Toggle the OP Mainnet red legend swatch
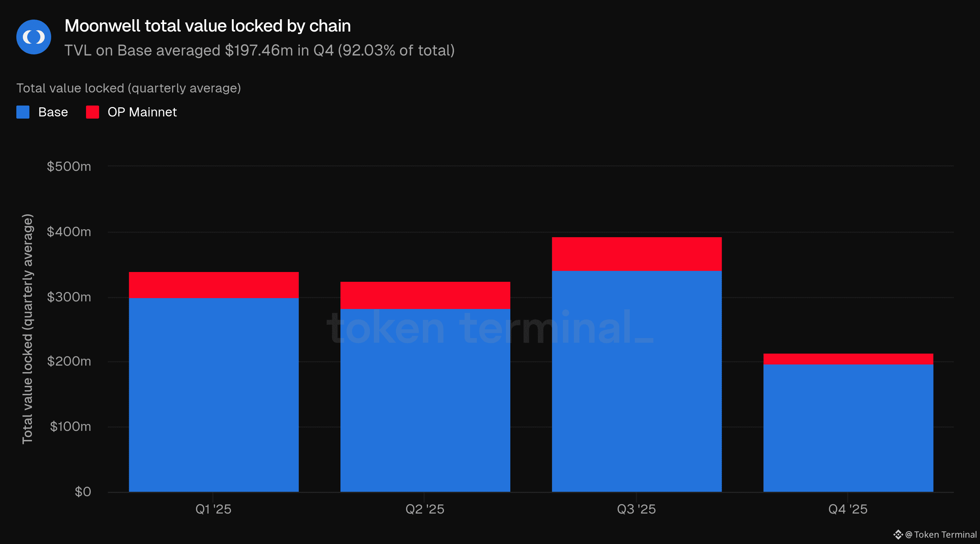 (93, 112)
